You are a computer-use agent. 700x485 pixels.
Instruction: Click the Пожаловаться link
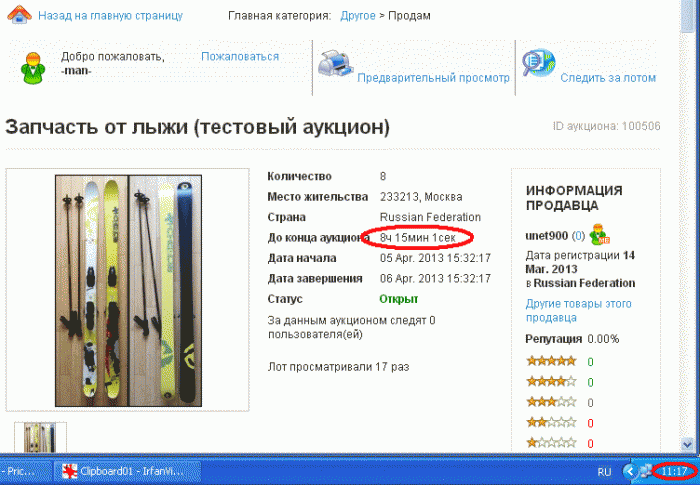tap(240, 57)
